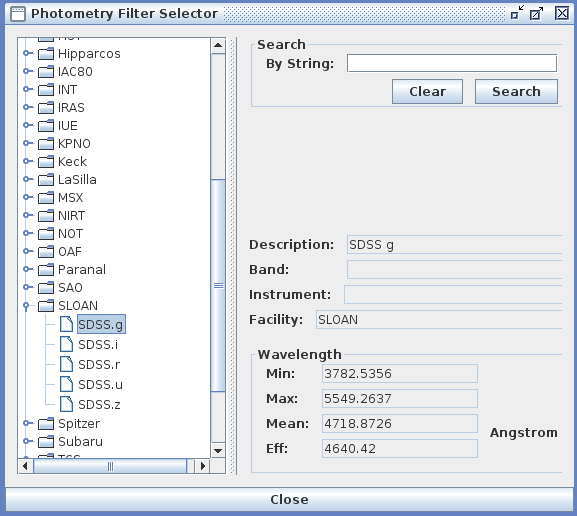Iconify the Photometry Filter Selector window
This screenshot has width=577, height=516.
pos(517,13)
